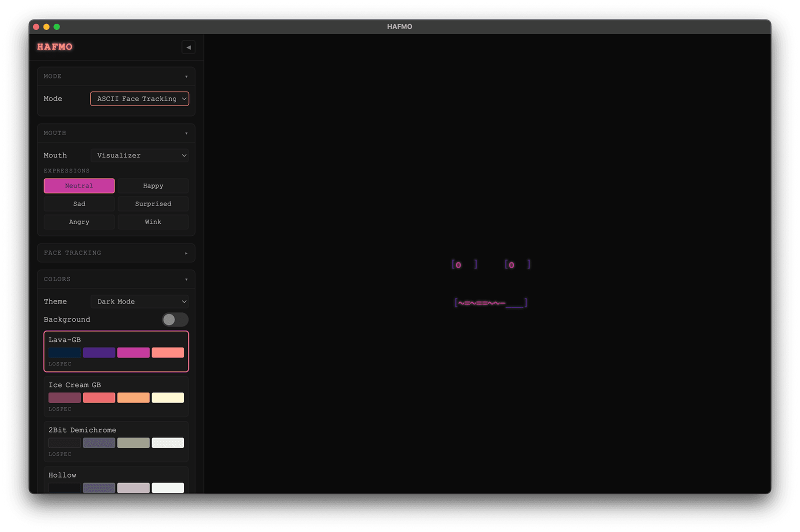Click the plum swatch in Ice Cream GB

point(64,397)
